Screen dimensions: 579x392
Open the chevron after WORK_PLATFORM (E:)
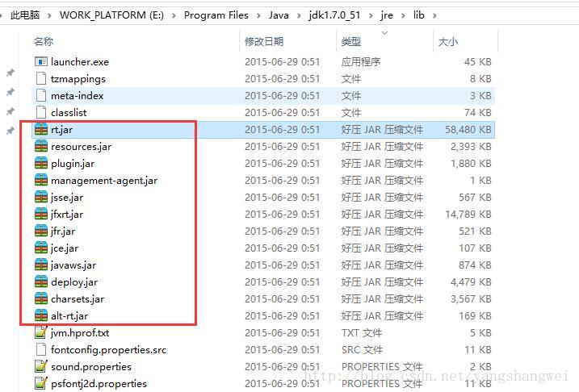point(174,15)
